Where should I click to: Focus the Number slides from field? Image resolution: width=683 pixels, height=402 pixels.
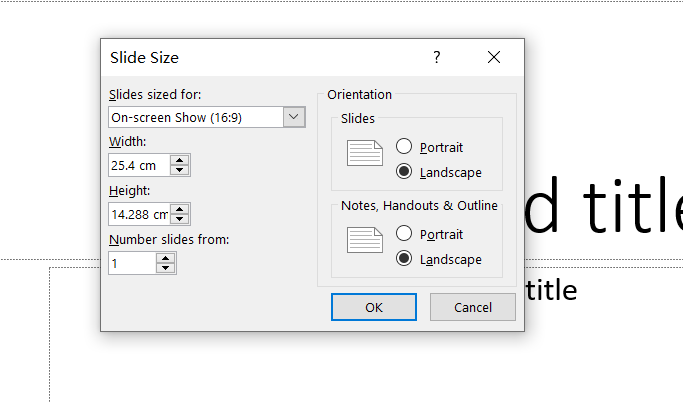[132, 263]
